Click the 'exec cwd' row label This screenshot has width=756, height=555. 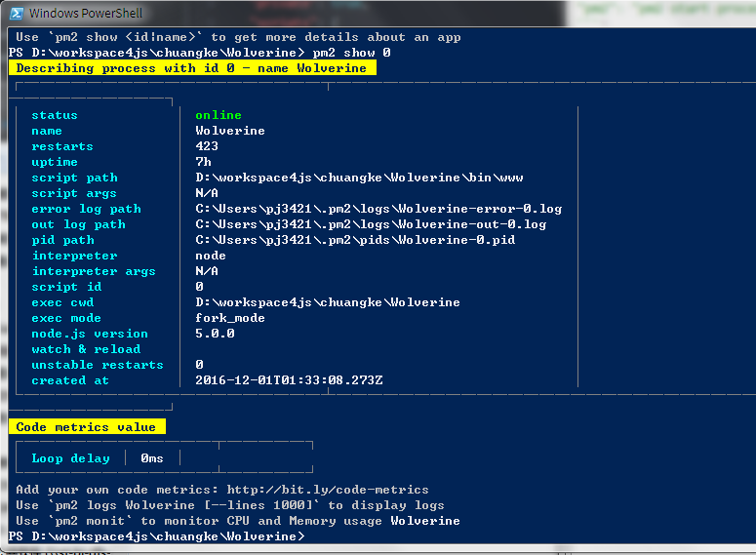(62, 302)
